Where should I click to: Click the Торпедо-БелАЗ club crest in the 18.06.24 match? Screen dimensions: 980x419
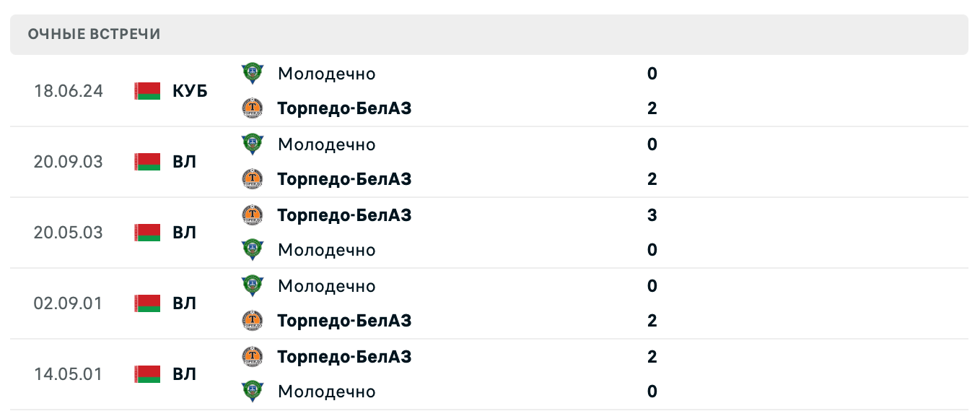pyautogui.click(x=254, y=108)
